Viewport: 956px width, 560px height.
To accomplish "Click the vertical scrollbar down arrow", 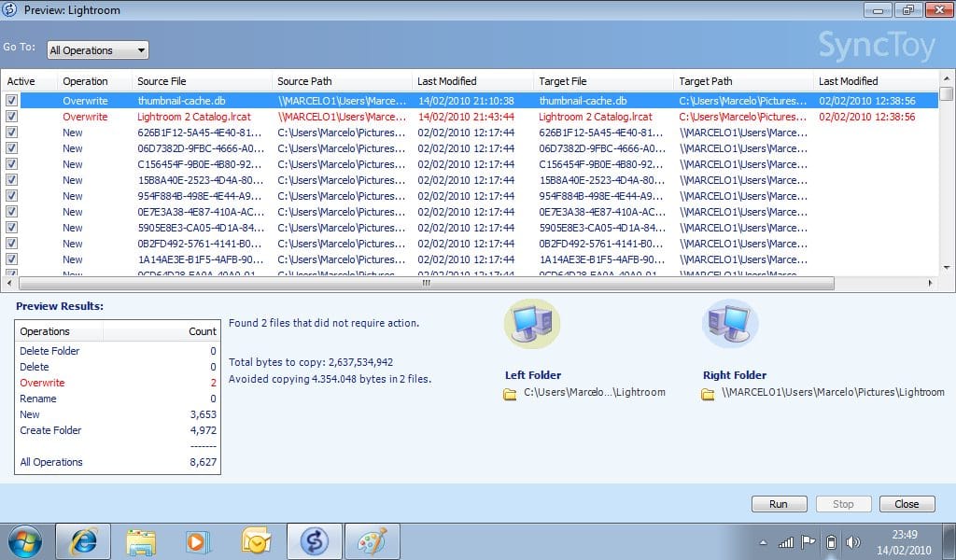I will (946, 266).
